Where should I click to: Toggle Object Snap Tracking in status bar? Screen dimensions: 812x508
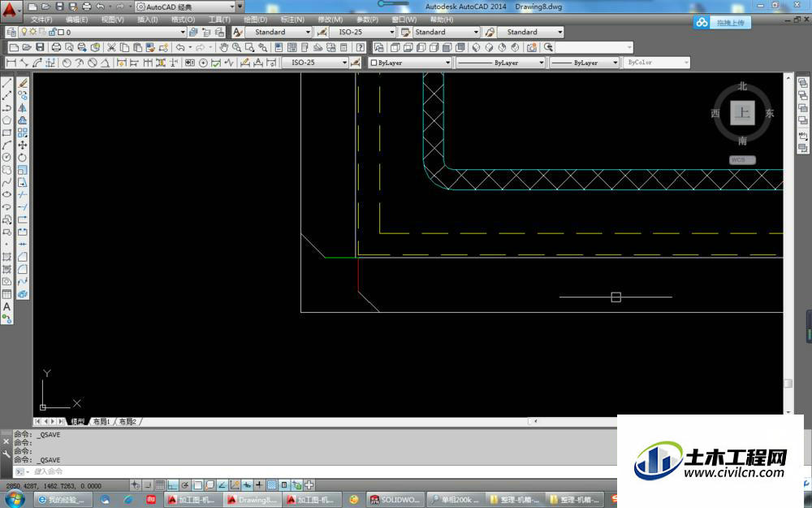[222, 485]
